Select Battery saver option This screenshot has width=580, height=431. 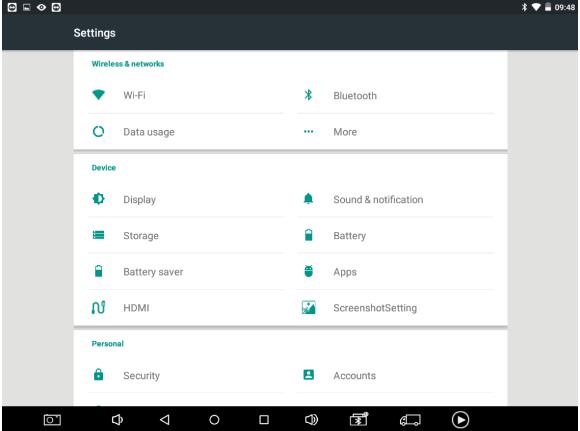(186, 272)
